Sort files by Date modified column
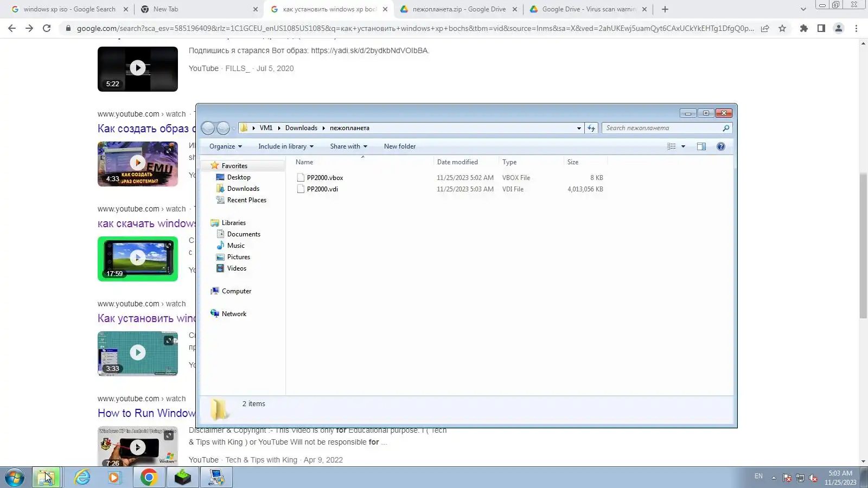The width and height of the screenshot is (868, 488). click(466, 162)
